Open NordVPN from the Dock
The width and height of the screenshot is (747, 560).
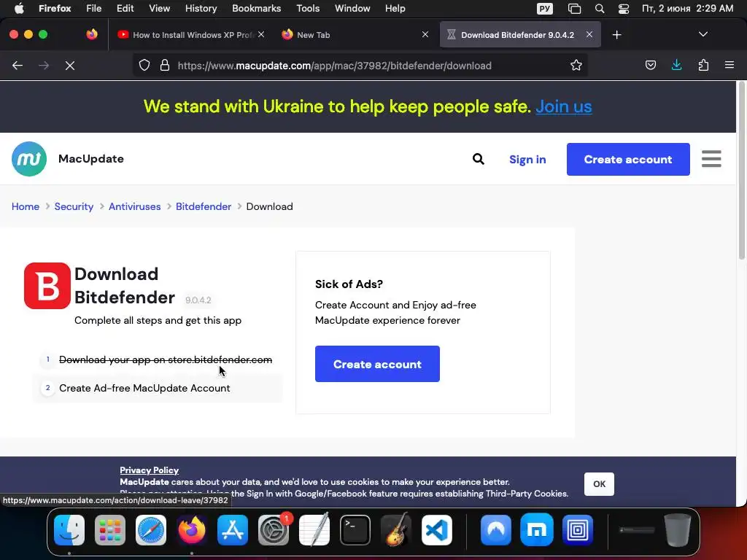coord(496,529)
